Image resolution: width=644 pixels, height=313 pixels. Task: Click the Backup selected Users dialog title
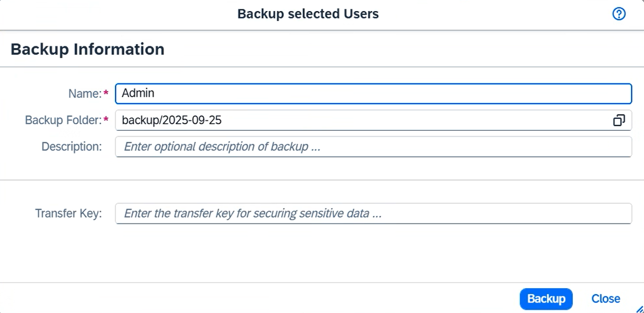click(308, 14)
